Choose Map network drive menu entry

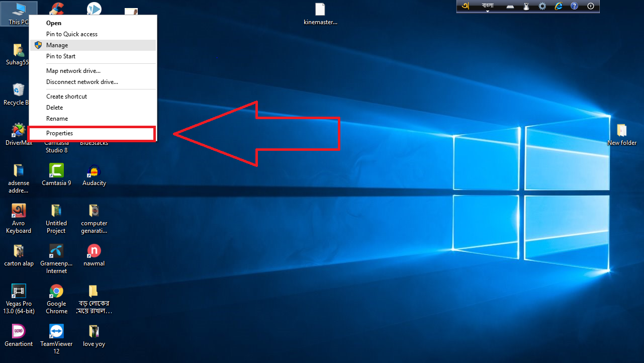click(x=73, y=71)
